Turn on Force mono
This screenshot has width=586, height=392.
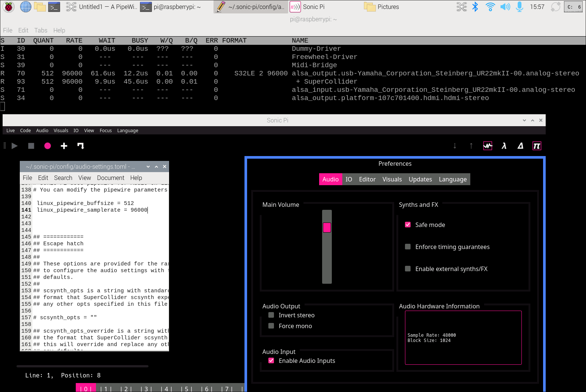[x=271, y=326]
